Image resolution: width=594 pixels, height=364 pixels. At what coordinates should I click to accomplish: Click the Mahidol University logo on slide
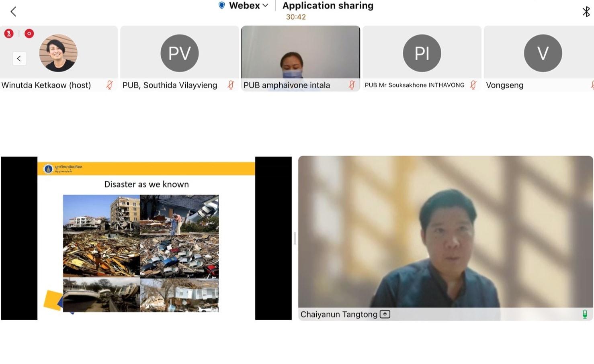tap(48, 169)
